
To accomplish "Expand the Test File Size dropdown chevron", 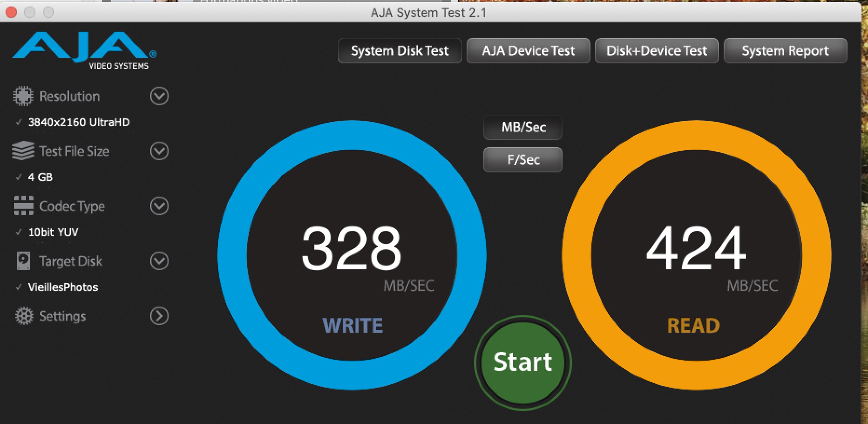I will pyautogui.click(x=159, y=151).
